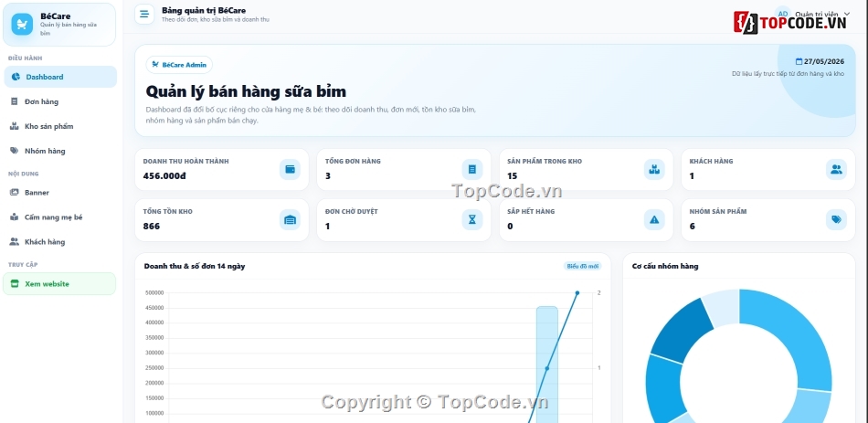Open Khách hàng sidebar item

(60, 241)
